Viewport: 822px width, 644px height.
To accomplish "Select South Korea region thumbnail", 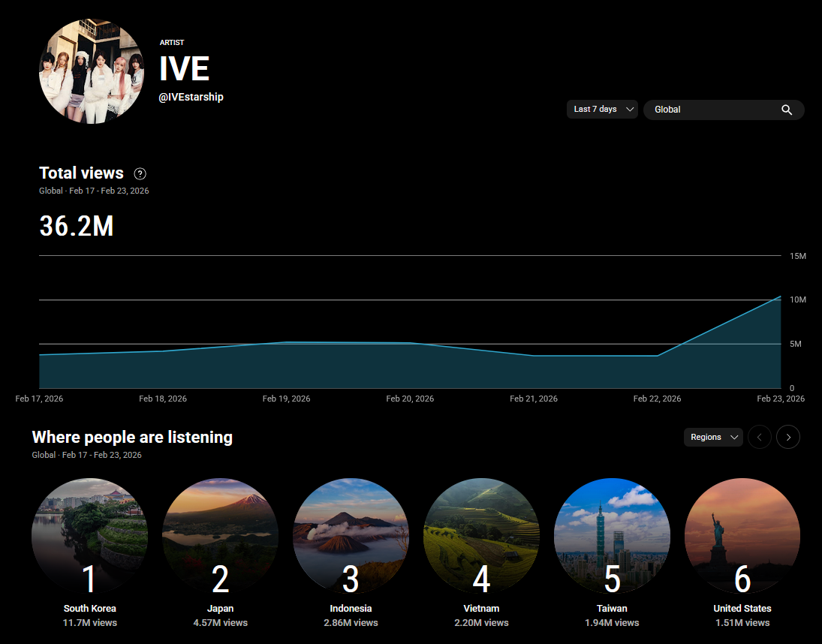I will pyautogui.click(x=89, y=535).
